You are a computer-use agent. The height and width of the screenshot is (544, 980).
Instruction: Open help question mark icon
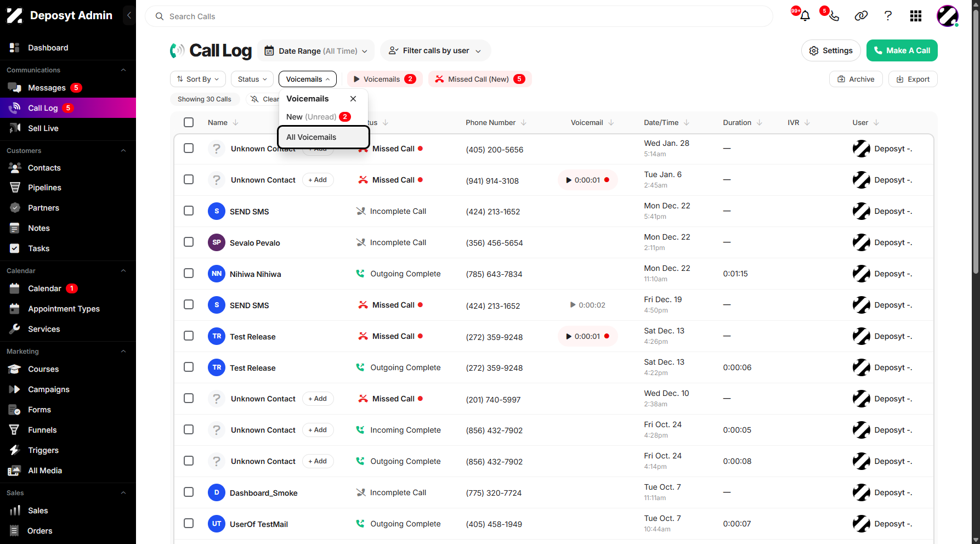tap(888, 16)
